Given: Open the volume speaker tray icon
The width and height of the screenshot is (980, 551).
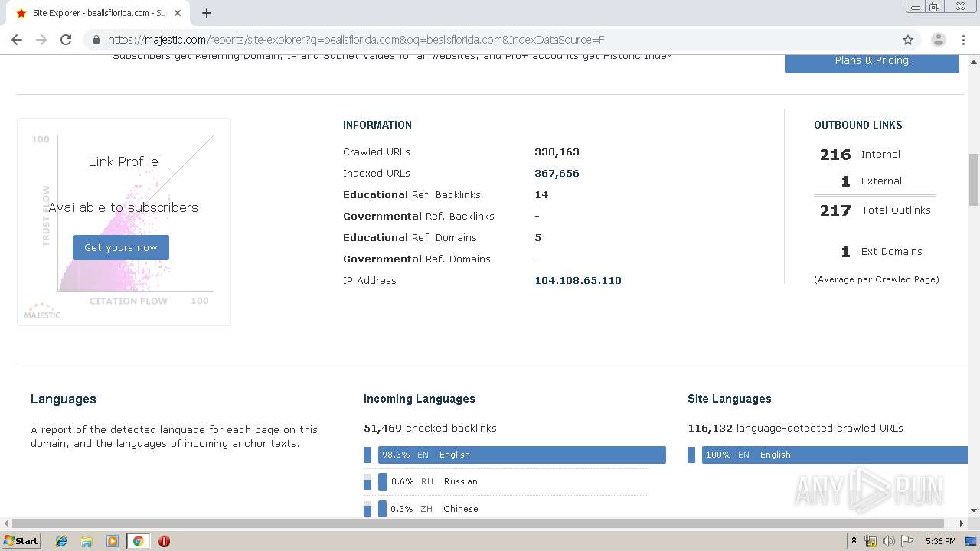Looking at the screenshot, I should pyautogui.click(x=888, y=541).
